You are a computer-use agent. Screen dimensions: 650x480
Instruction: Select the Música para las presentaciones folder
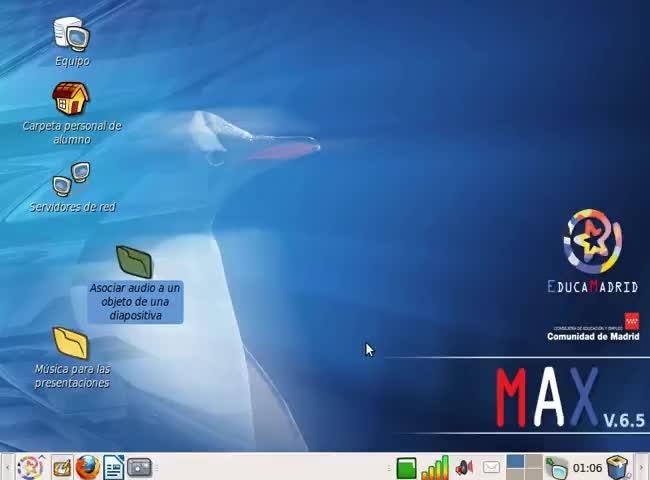pos(71,343)
